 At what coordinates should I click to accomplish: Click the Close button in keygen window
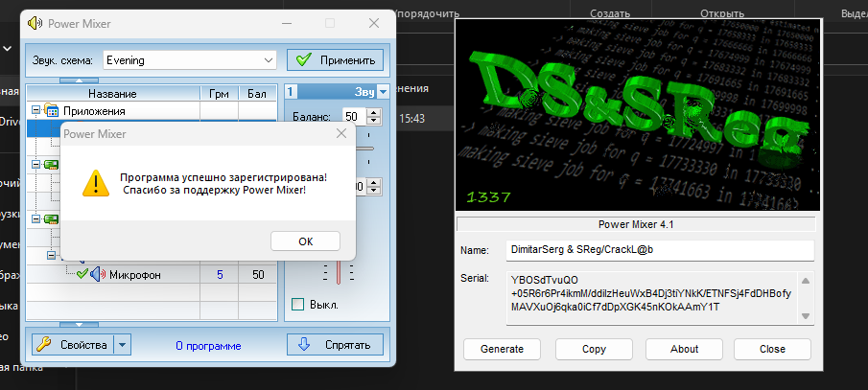(772, 349)
